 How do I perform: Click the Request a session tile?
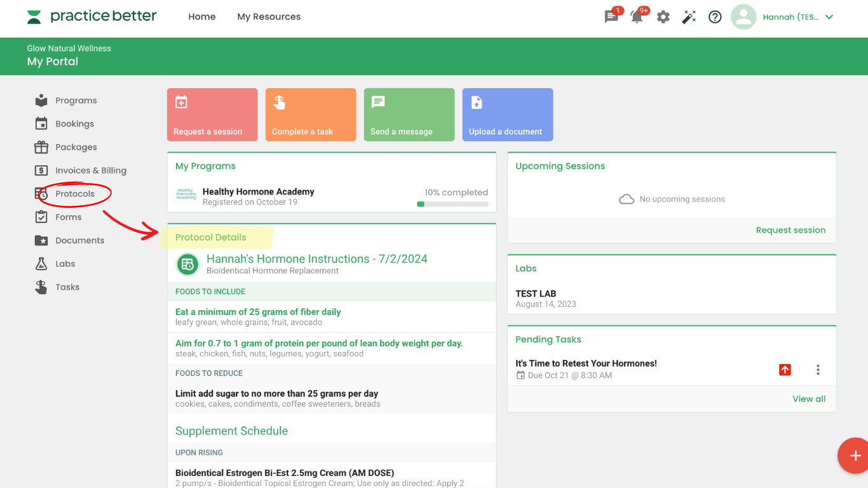point(212,114)
